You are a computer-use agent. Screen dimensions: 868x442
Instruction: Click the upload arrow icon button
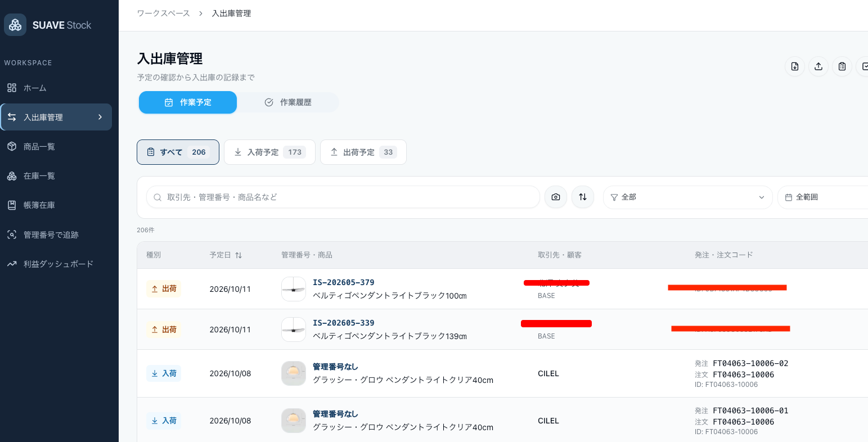(818, 66)
